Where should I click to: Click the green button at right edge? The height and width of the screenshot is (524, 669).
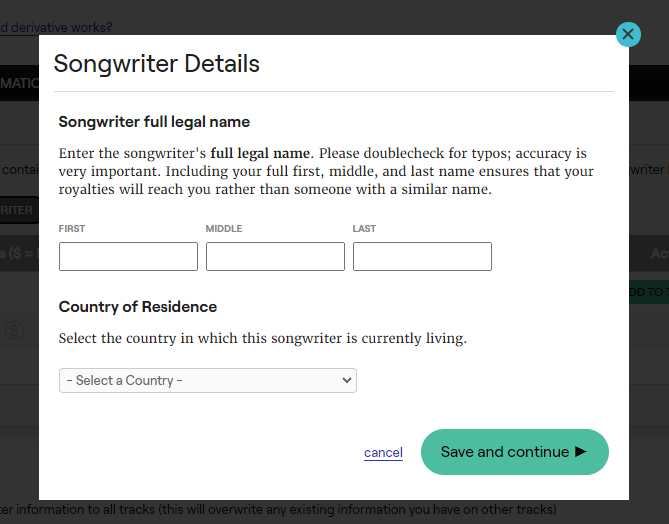tap(649, 292)
